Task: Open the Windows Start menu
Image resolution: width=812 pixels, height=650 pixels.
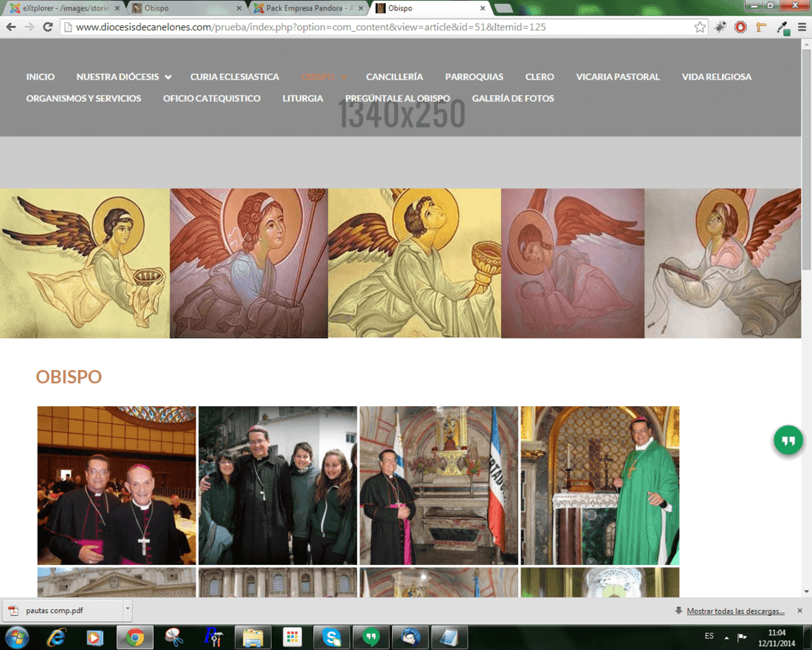Action: [17, 637]
